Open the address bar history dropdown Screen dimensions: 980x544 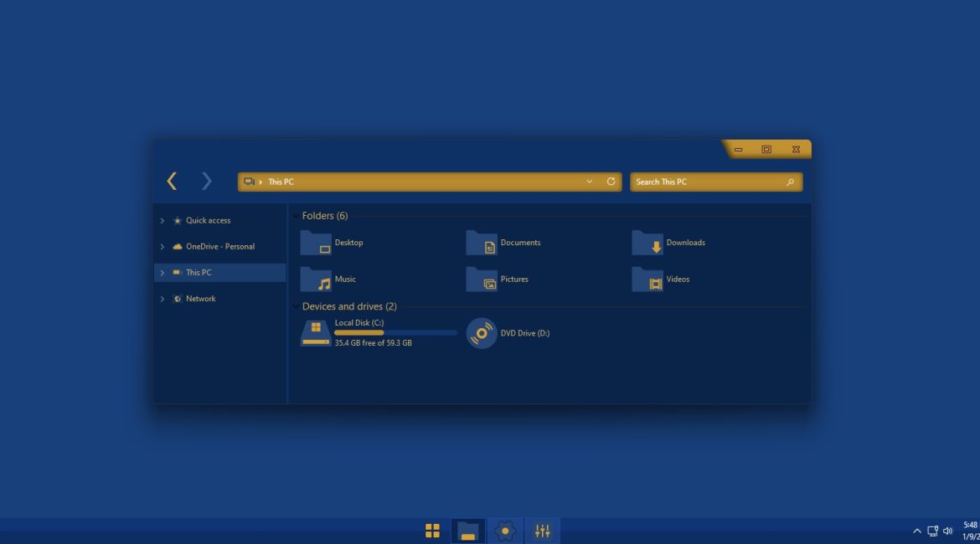590,182
